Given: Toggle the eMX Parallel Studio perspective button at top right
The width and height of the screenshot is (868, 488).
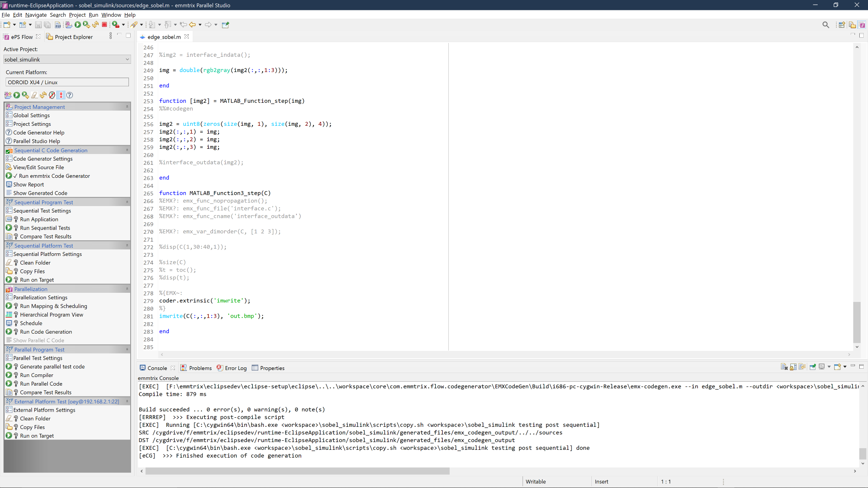Looking at the screenshot, I should (862, 25).
